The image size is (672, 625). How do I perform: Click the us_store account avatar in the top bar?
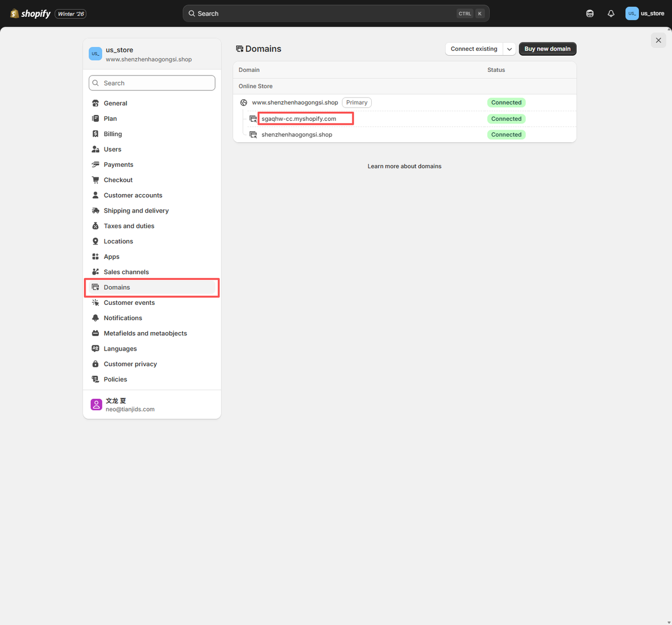[632, 14]
